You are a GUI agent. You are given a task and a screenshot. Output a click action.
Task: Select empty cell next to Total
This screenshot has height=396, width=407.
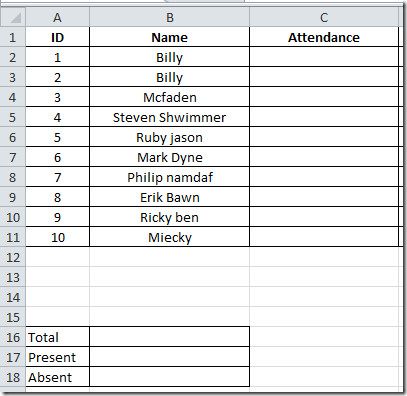tap(170, 337)
